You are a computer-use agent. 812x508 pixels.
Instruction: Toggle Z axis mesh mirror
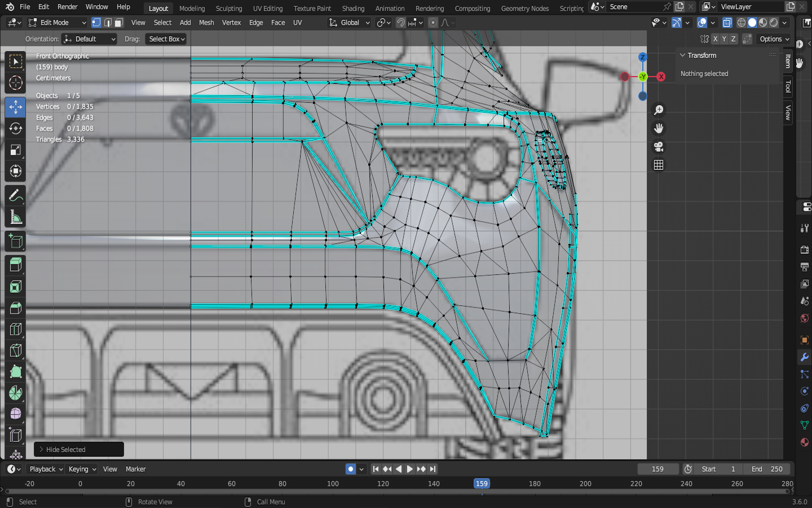733,39
